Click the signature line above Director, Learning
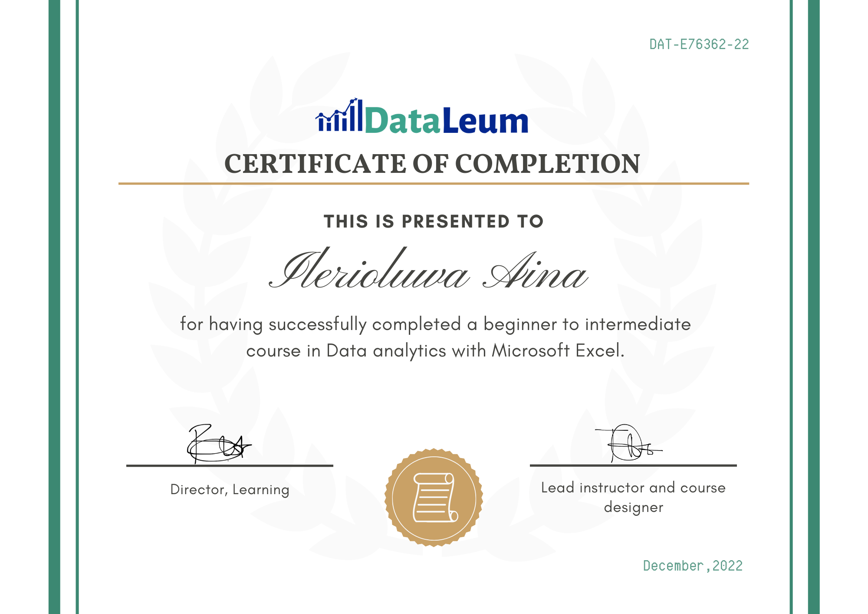 [230, 465]
